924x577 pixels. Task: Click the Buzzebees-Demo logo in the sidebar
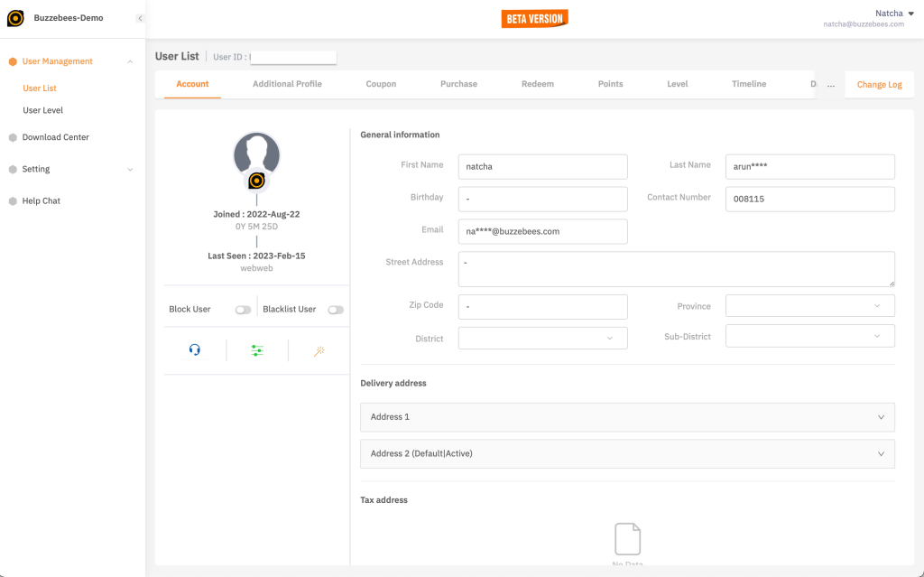(14, 16)
